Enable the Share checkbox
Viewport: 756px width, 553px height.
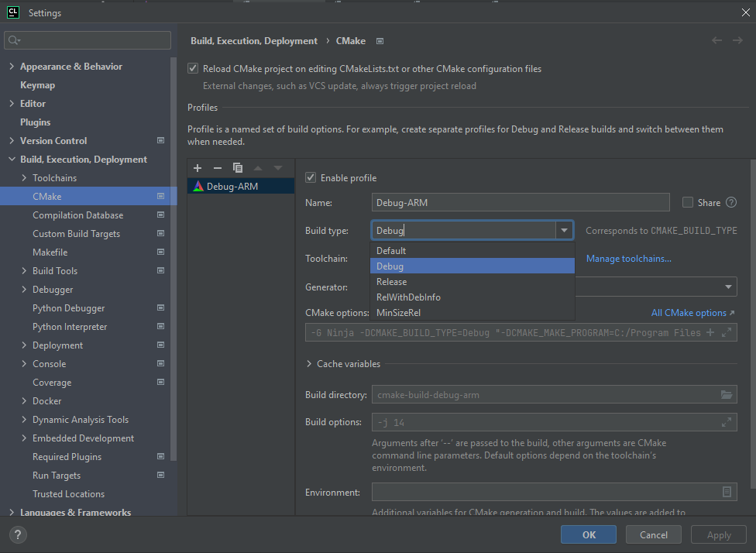pos(688,202)
